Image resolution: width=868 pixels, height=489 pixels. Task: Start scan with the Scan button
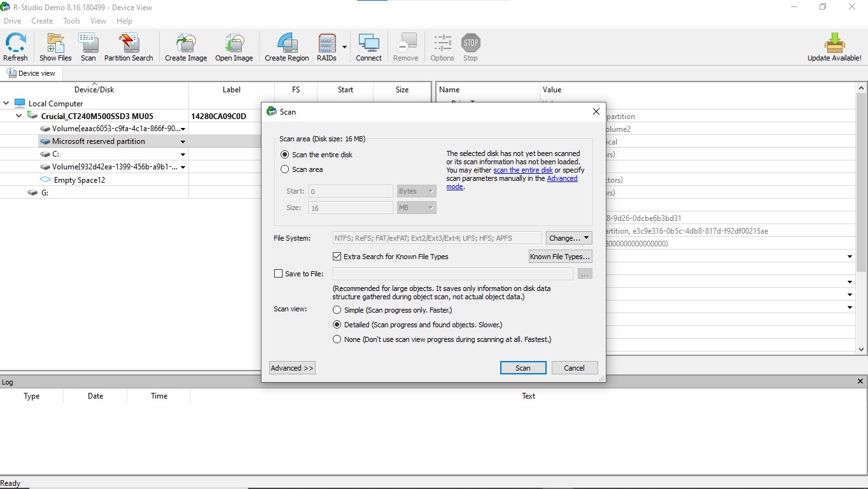(522, 368)
